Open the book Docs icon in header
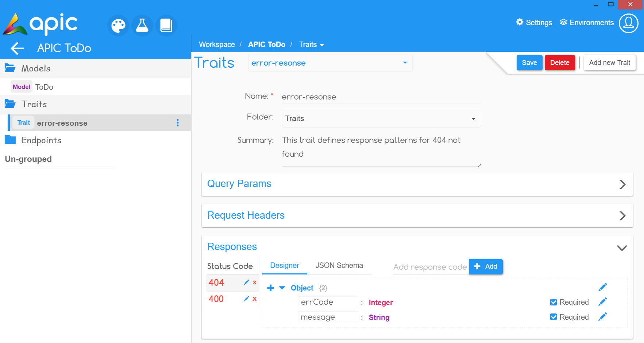Screen dimensions: 644x343 tap(166, 26)
